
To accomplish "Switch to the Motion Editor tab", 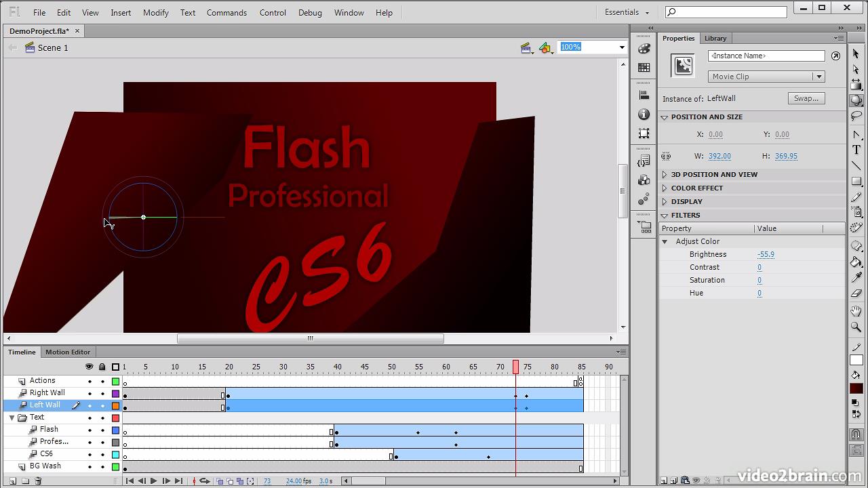I will pyautogui.click(x=68, y=352).
